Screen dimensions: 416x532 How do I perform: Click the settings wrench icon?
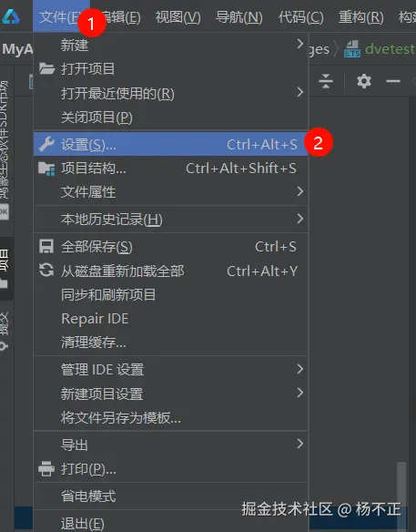[x=46, y=144]
